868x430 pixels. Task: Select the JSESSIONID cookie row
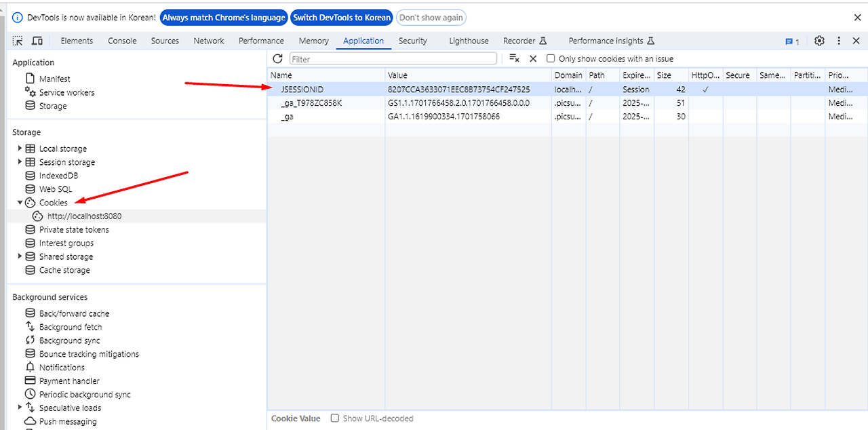tap(568, 89)
